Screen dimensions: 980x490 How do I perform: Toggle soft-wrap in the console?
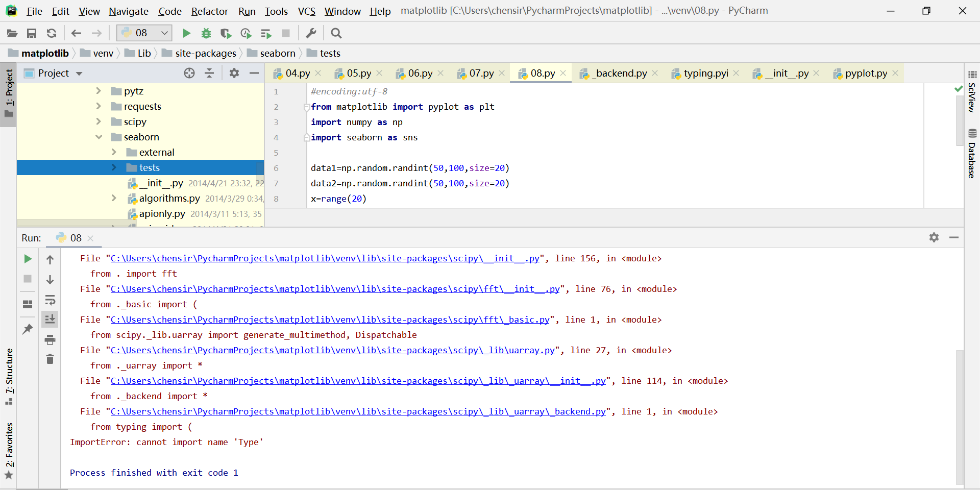click(50, 300)
